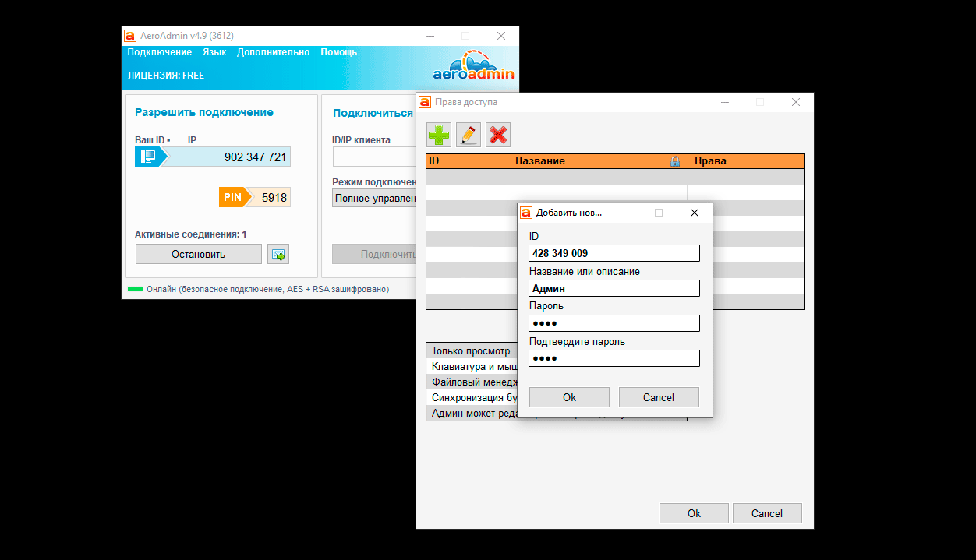Click the PIN value 5918

point(274,198)
